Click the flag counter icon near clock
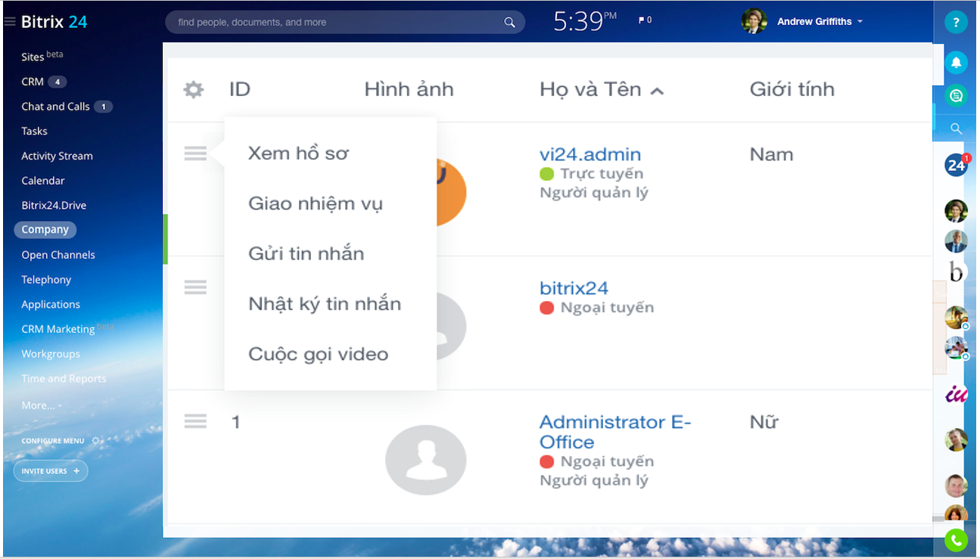The width and height of the screenshot is (980, 559). click(x=645, y=20)
